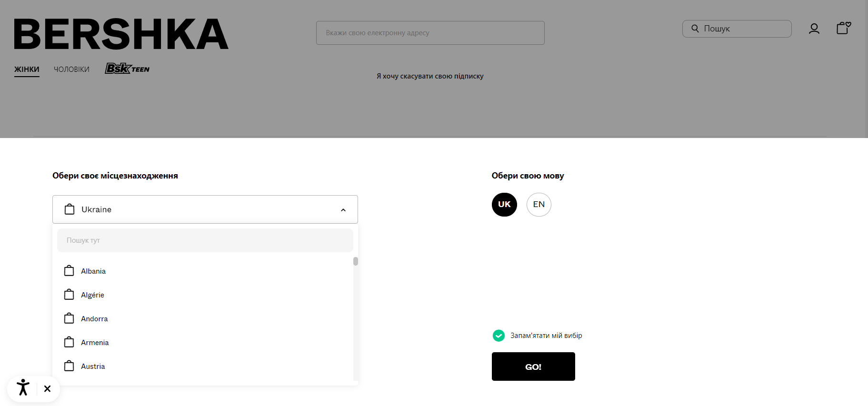Switch to ЧОЛОВІКИ tab
Viewport: 868px width, 406px height.
[x=71, y=69]
